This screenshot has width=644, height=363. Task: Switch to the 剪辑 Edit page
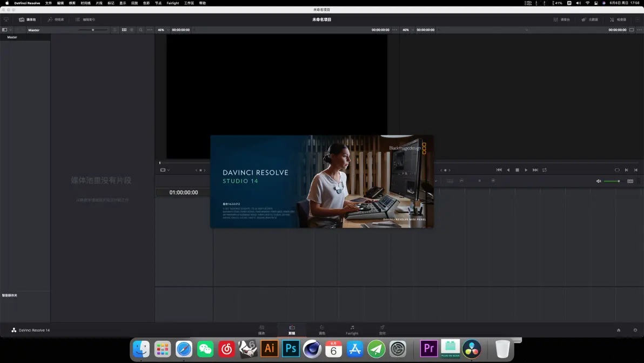coord(292,329)
